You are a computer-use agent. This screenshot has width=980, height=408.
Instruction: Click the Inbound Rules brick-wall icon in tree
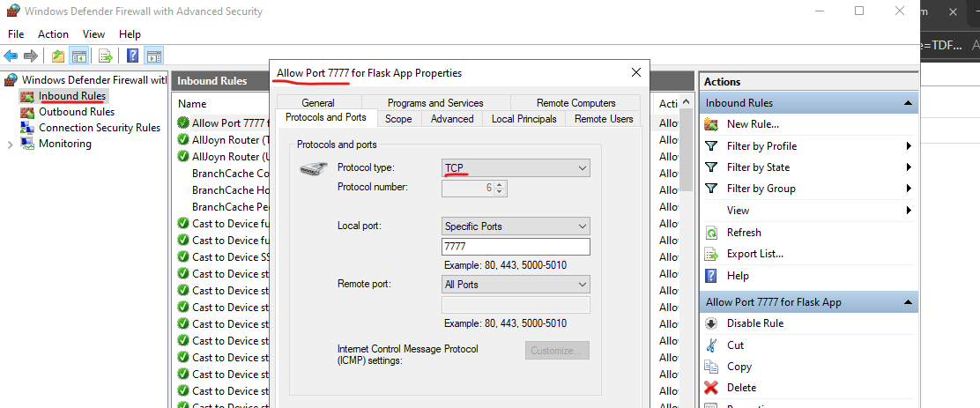(x=27, y=96)
